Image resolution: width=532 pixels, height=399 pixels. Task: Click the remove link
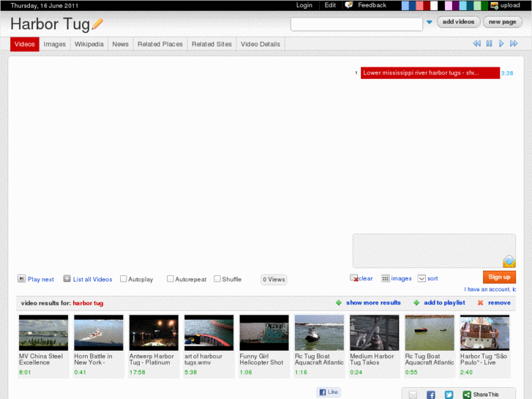[x=499, y=302]
